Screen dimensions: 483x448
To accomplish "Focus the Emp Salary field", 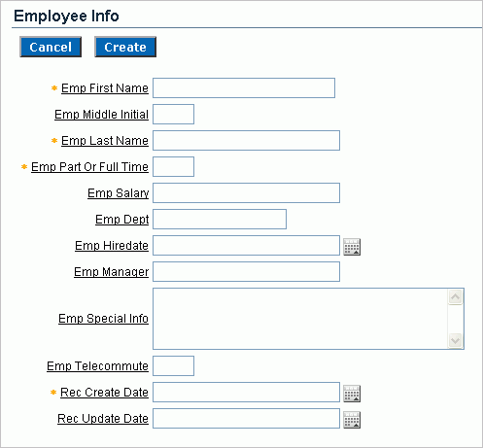I will [246, 192].
